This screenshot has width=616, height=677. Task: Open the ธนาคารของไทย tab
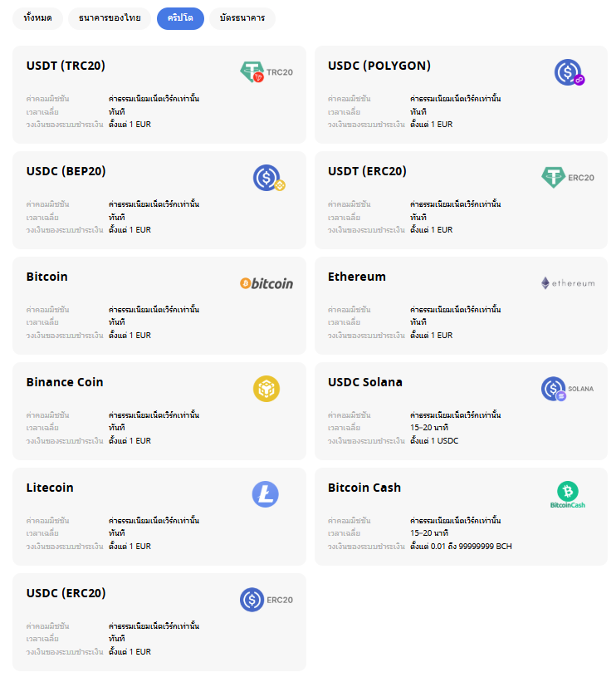coord(110,18)
